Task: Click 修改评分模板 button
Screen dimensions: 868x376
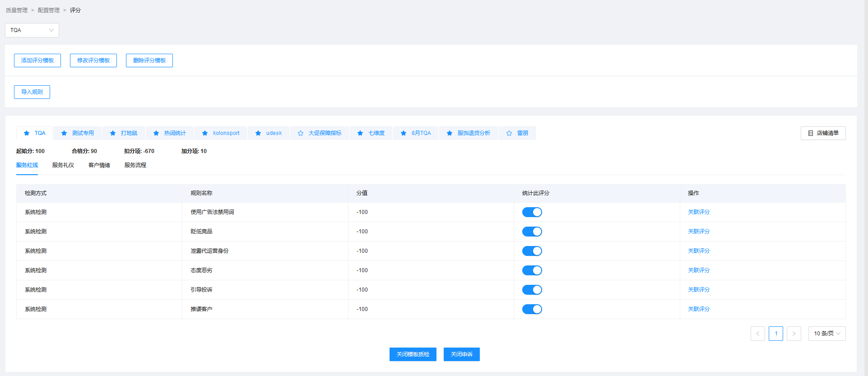Action: tap(93, 60)
